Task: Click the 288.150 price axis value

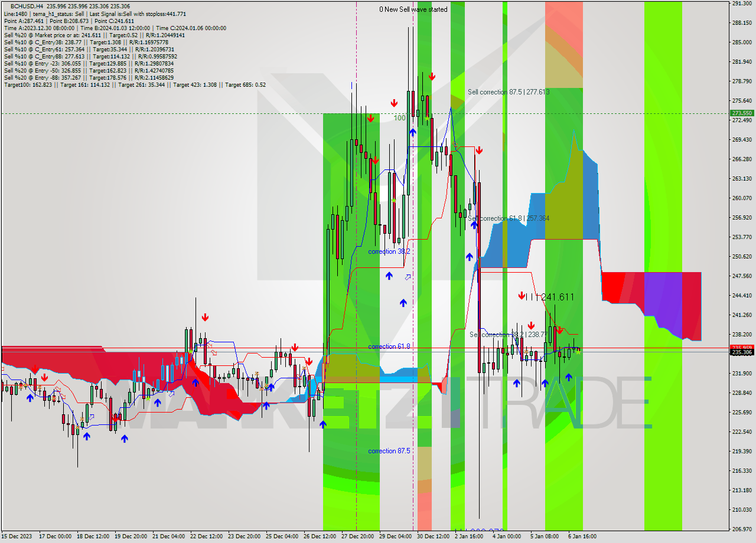Action: pos(742,23)
